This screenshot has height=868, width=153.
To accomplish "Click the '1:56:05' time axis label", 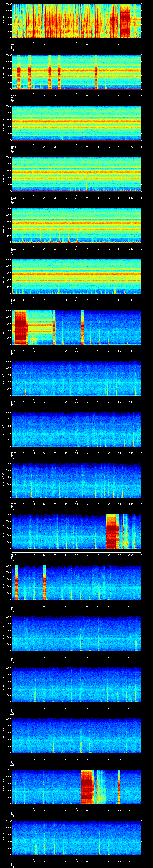I will pyautogui.click(x=12, y=810).
